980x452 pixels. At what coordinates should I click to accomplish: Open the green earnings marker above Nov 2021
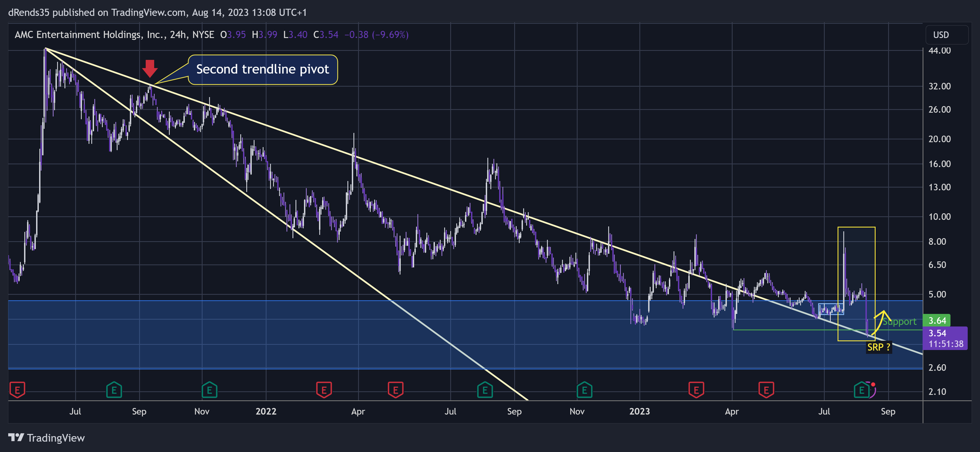coord(209,390)
